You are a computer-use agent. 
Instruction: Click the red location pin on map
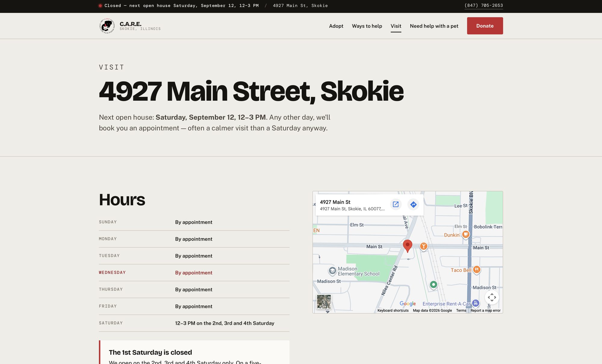click(408, 246)
